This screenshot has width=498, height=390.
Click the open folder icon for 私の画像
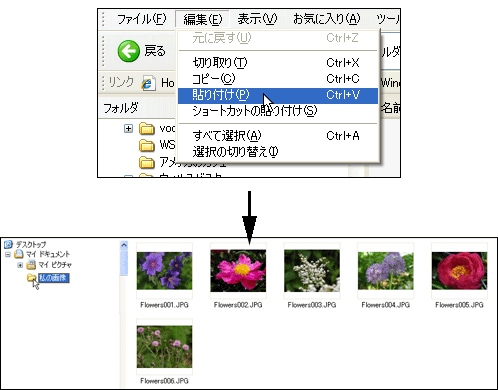[32, 277]
